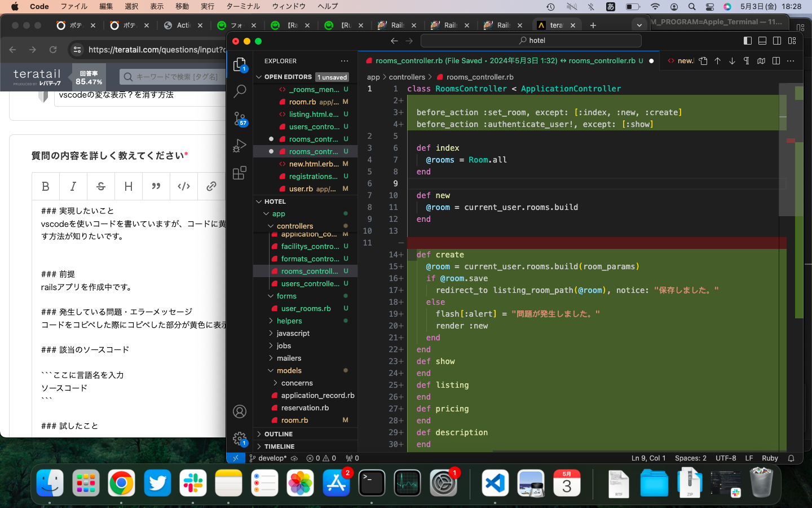This screenshot has height=508, width=812.
Task: Open the Extensions view in VS Code
Action: pos(240,172)
